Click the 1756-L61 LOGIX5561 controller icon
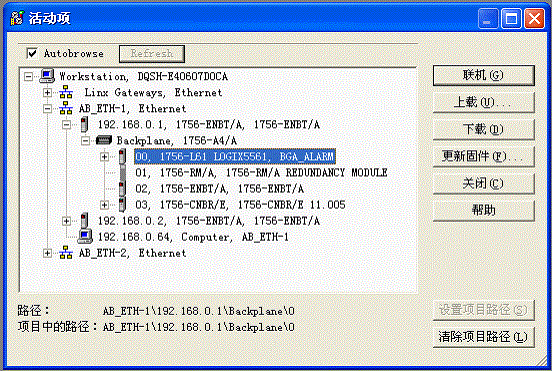552x371 pixels. [123, 156]
